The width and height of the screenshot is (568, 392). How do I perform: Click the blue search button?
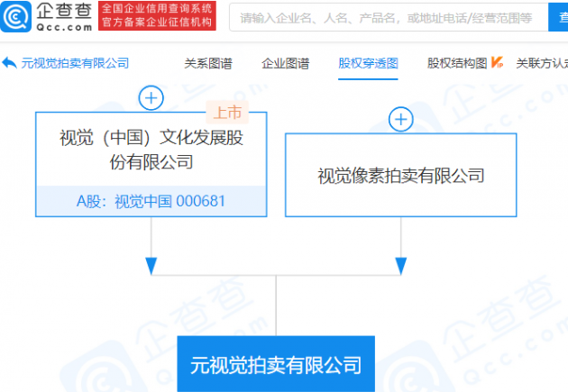558,17
